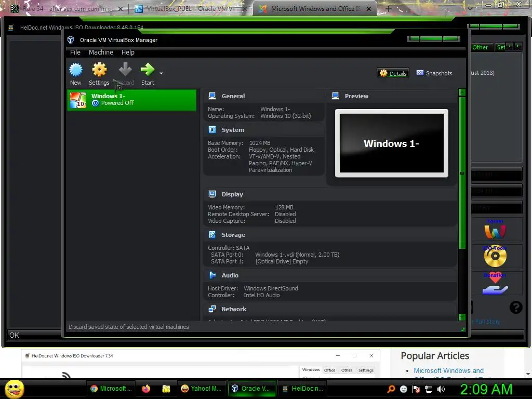Open a new browser tab with plus

click(389, 9)
